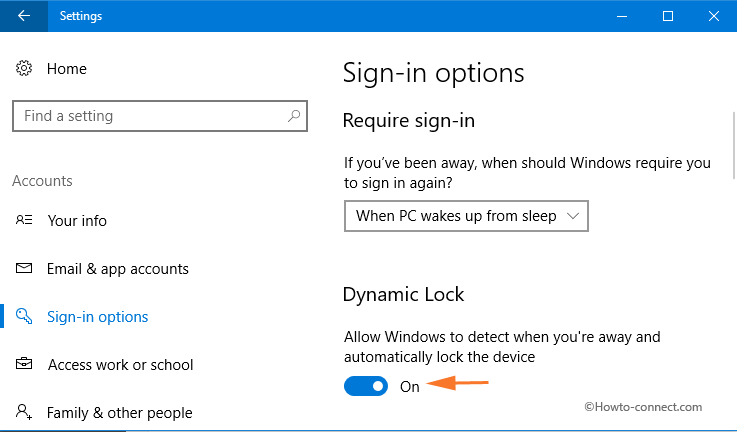Click the dropdown chevron beside 'When PC wakes'
Image resolution: width=737 pixels, height=432 pixels.
(573, 216)
